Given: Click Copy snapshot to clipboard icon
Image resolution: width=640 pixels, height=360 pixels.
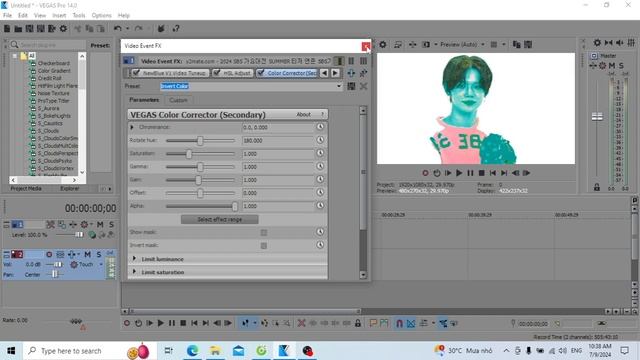Looking at the screenshot, I should (x=516, y=44).
